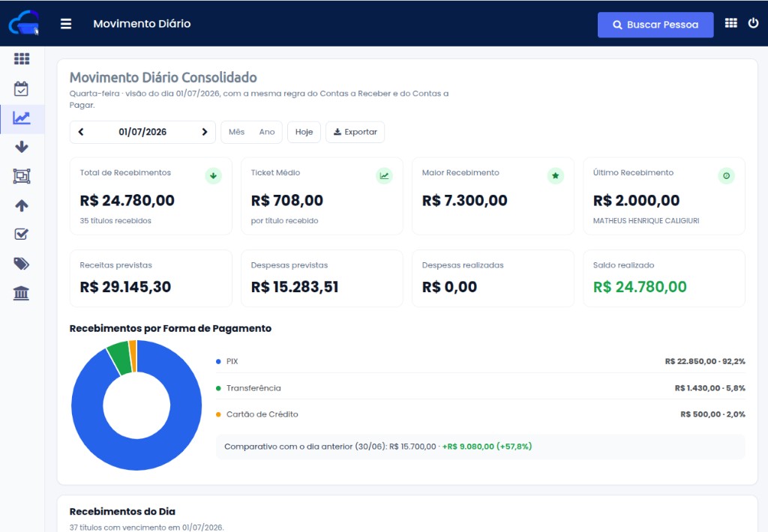Click the blue PIX legend dot
This screenshot has height=532, width=768.
(x=218, y=361)
